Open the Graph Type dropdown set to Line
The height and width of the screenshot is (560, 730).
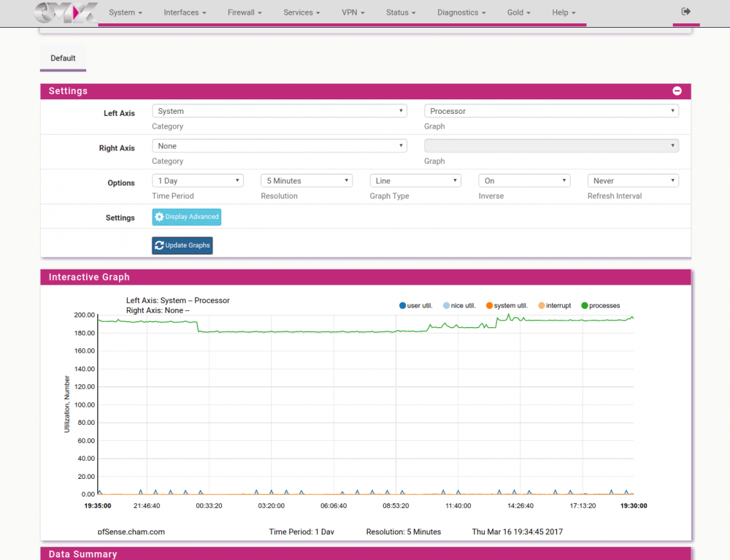point(415,180)
